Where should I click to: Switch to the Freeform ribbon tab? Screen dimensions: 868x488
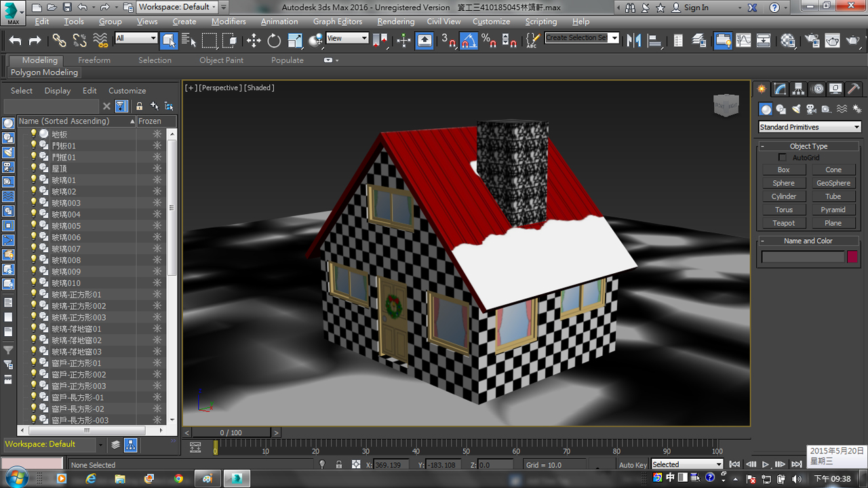pos(94,60)
